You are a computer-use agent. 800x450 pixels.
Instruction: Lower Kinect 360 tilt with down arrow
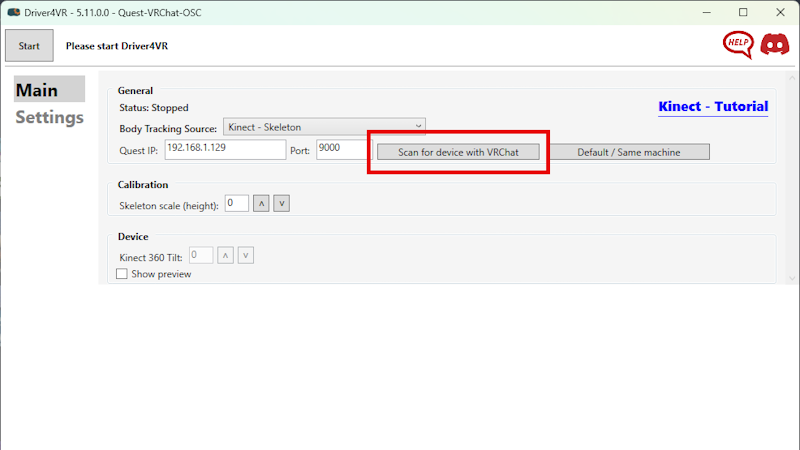246,255
